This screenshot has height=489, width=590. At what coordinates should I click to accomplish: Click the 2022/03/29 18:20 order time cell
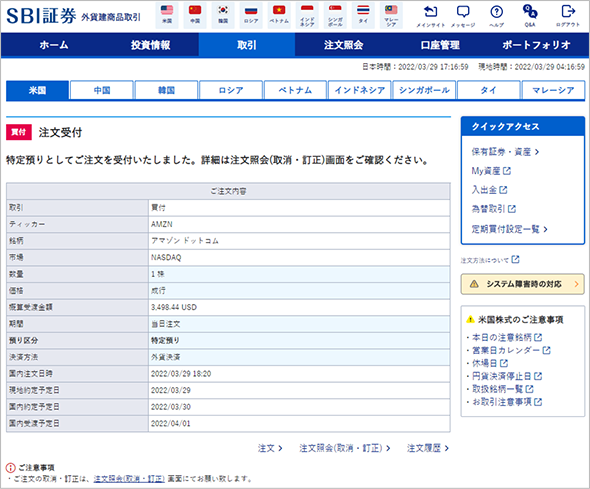click(x=299, y=374)
